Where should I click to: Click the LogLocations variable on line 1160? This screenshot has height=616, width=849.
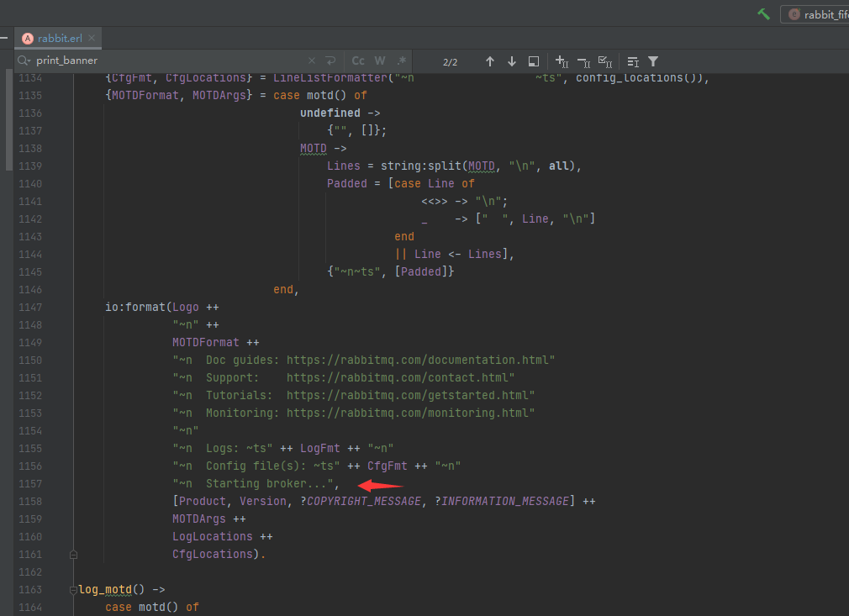point(212,536)
